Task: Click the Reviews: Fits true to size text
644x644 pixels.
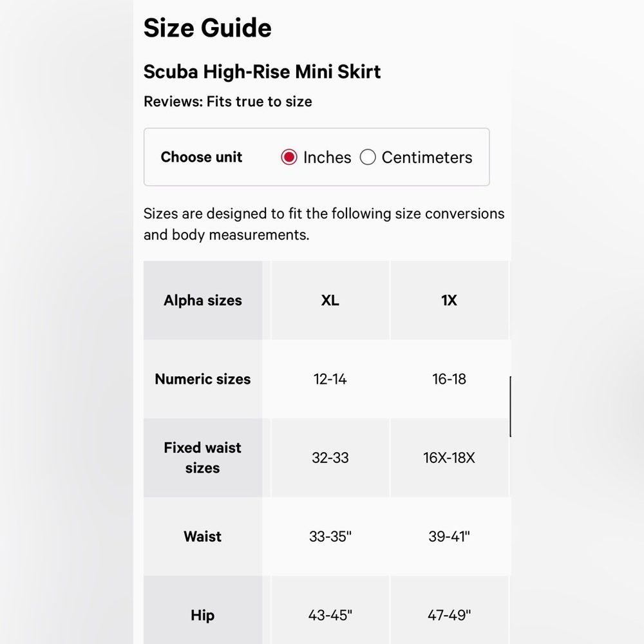Action: point(228,102)
